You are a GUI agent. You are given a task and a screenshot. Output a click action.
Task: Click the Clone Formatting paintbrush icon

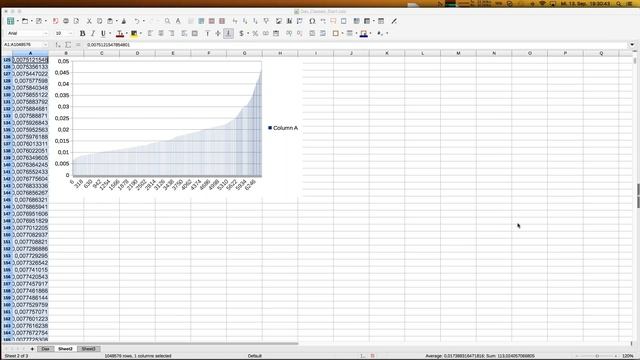coord(124,21)
